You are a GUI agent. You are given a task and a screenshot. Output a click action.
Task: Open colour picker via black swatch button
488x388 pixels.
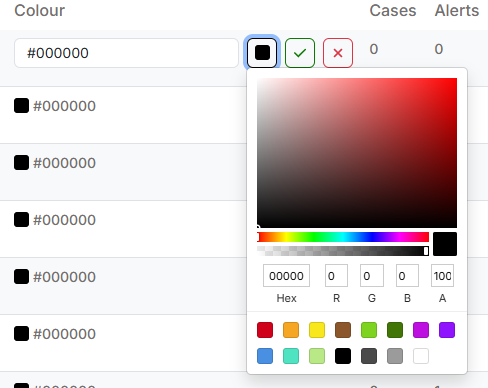(262, 53)
